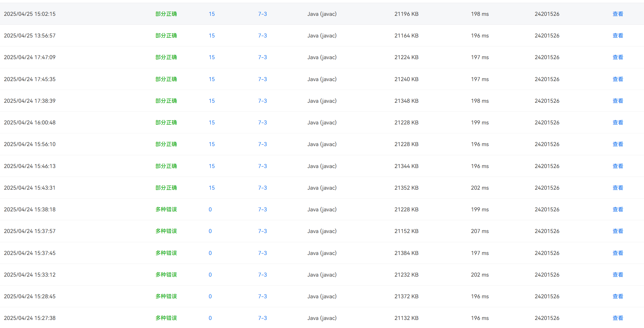This screenshot has width=644, height=328.
Task: View the 15:38:18 submission via 查看
Action: click(x=618, y=209)
